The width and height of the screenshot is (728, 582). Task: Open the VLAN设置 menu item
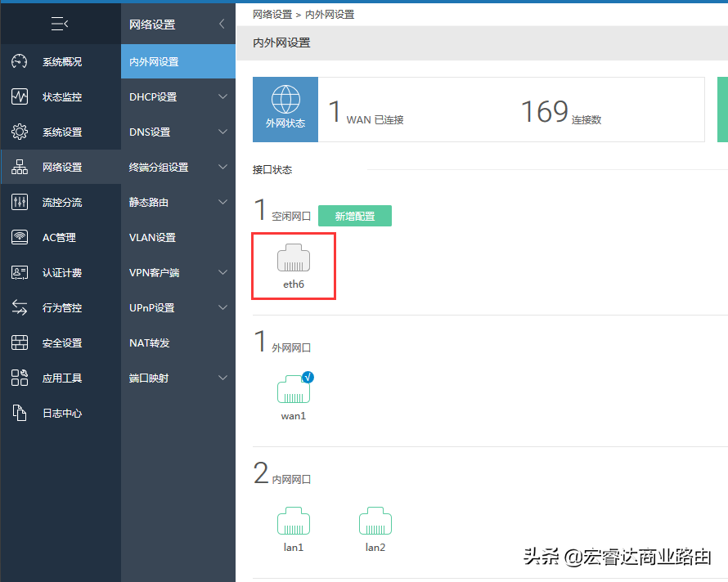pos(178,237)
